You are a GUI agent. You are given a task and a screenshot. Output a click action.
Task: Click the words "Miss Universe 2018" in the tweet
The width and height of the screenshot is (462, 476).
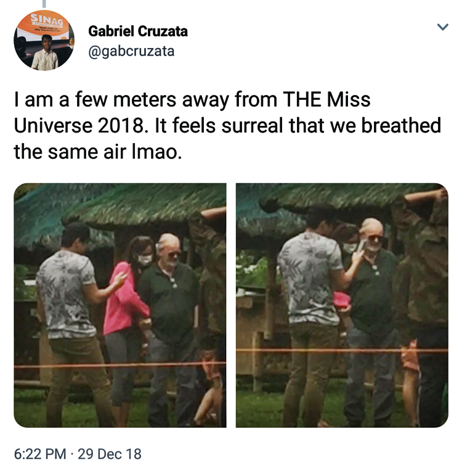click(192, 112)
